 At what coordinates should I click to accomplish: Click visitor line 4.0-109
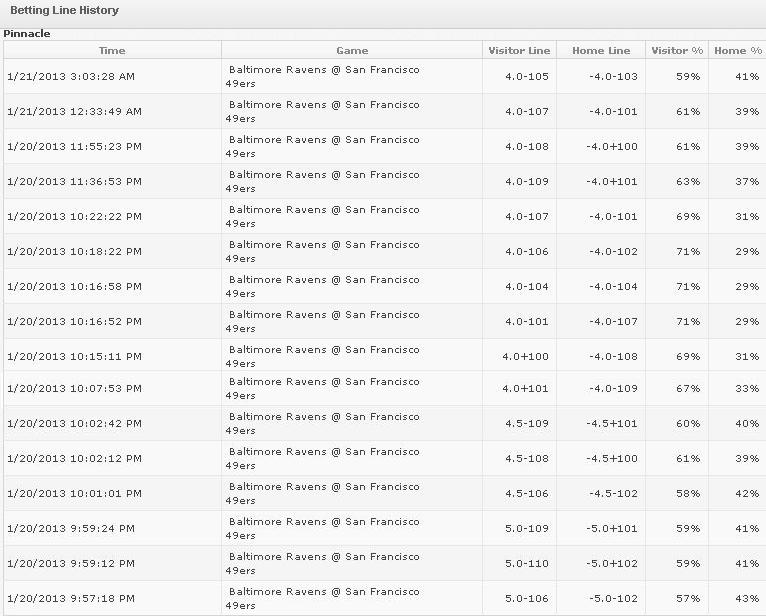click(x=527, y=182)
